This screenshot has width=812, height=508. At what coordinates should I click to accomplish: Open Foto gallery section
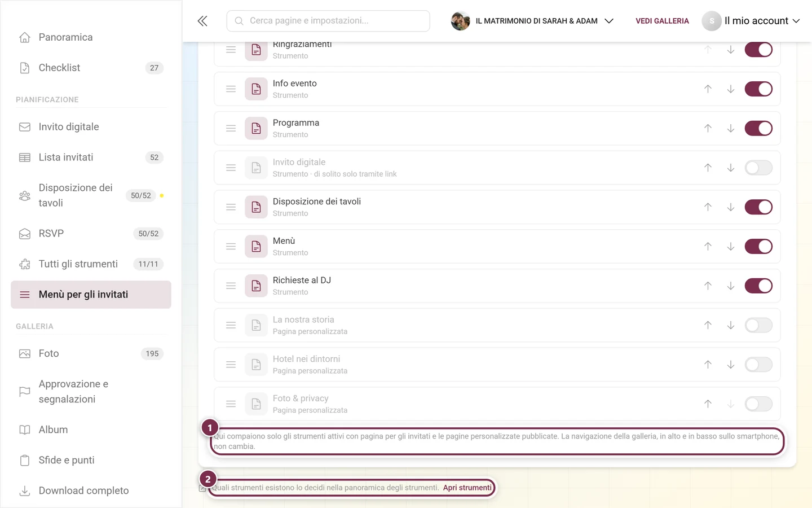click(91, 354)
